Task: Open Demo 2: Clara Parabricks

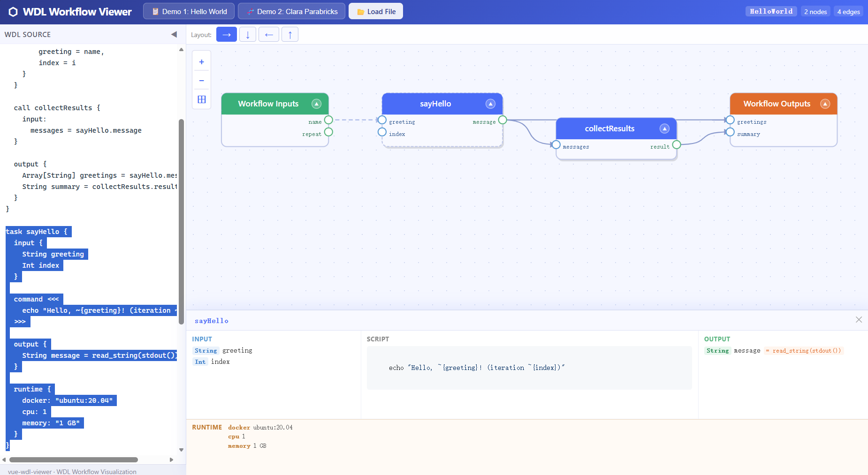Action: point(291,11)
